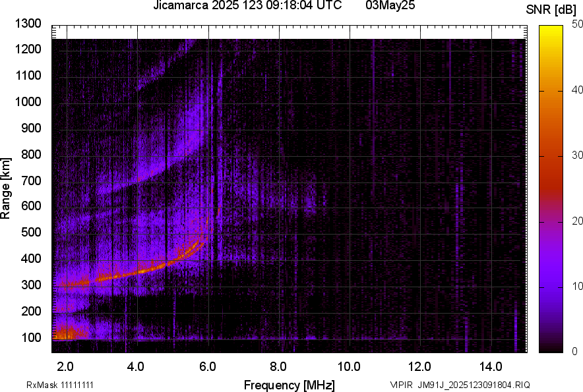Click the 'VIPIR' footer label
The height and width of the screenshot is (392, 583).
click(401, 385)
